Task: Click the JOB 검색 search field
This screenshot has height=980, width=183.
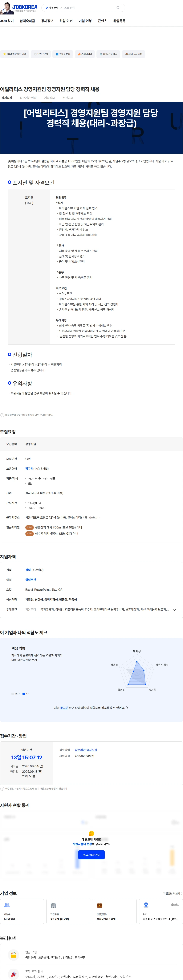Action: pos(89,8)
